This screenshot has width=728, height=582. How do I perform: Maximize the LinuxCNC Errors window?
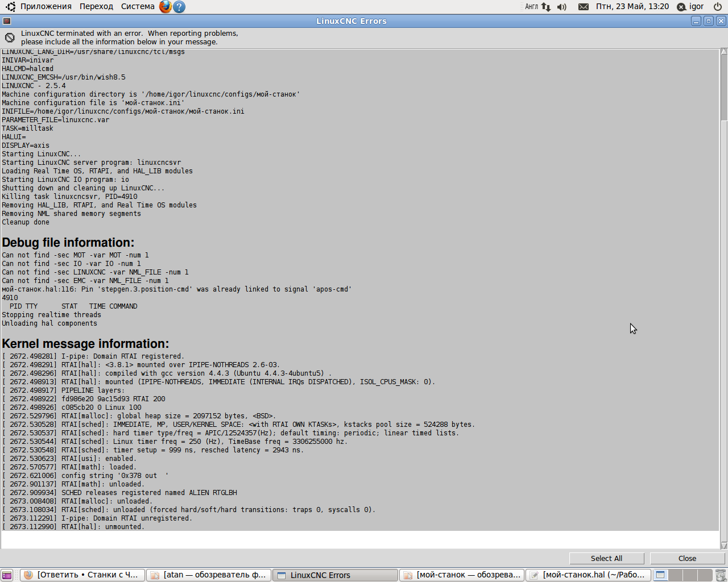pos(709,21)
